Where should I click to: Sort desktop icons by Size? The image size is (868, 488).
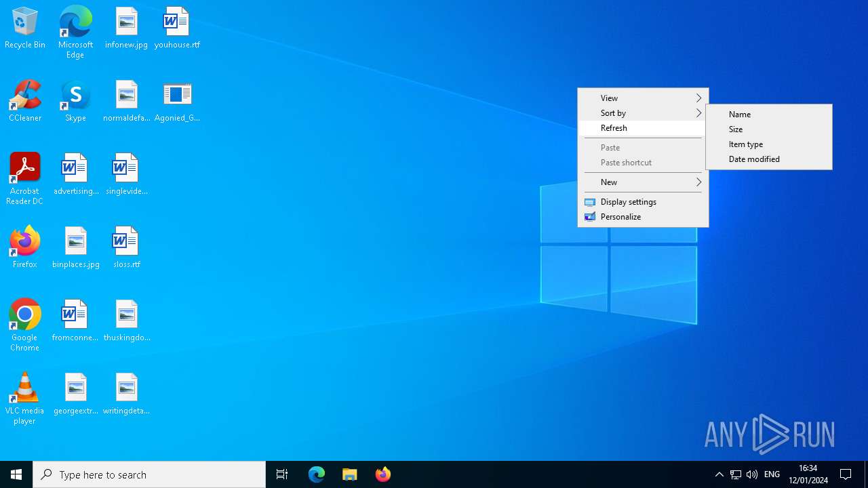(769, 129)
